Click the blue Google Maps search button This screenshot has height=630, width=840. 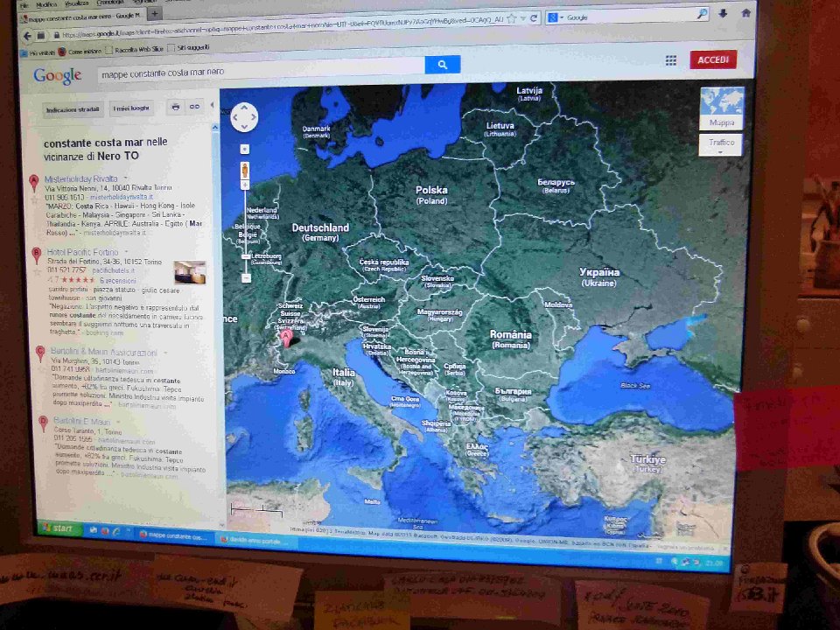point(442,64)
